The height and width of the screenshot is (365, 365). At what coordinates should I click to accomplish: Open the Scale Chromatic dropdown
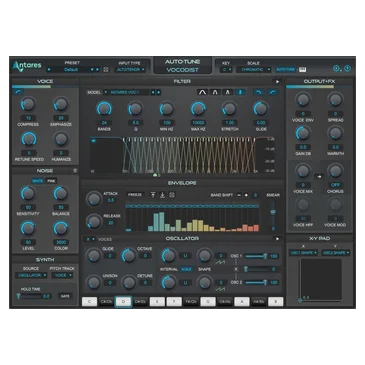click(x=254, y=70)
